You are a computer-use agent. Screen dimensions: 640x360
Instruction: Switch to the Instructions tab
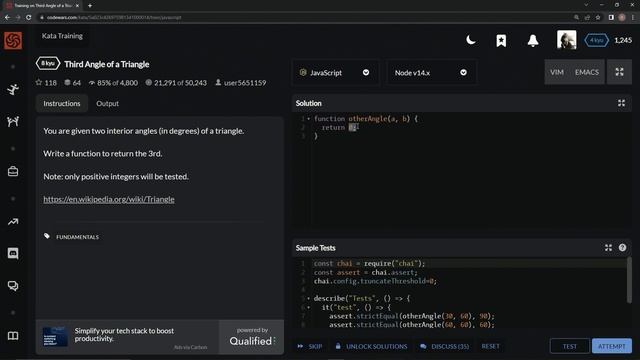[x=62, y=103]
